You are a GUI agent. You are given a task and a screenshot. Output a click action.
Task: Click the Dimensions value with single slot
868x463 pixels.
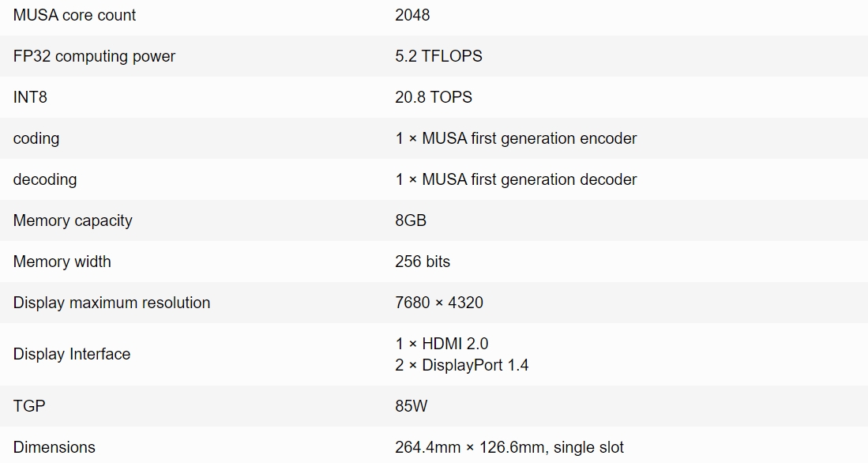pyautogui.click(x=509, y=447)
